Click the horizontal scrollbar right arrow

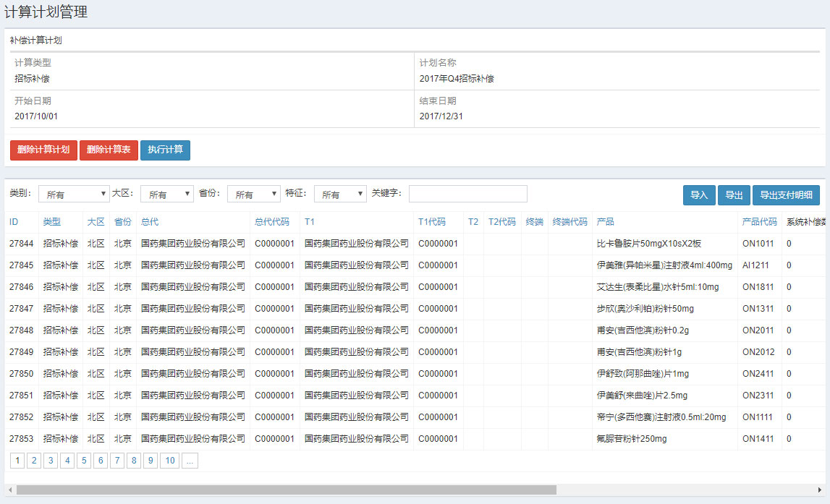point(820,490)
